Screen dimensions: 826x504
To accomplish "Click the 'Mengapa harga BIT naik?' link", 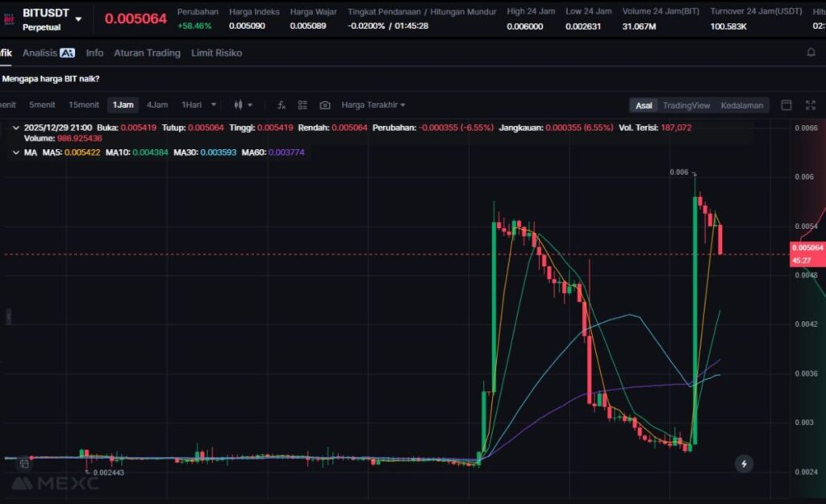I will pyautogui.click(x=51, y=78).
